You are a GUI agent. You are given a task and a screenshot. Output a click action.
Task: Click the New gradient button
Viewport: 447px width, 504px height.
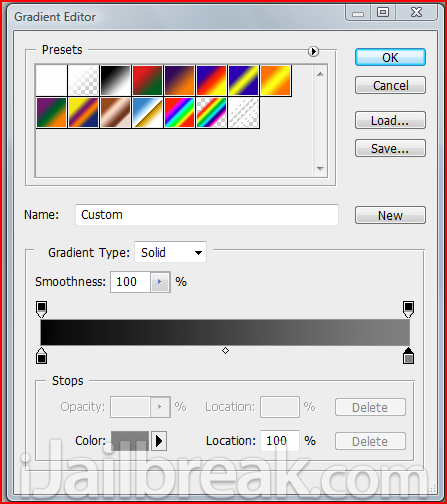click(390, 215)
